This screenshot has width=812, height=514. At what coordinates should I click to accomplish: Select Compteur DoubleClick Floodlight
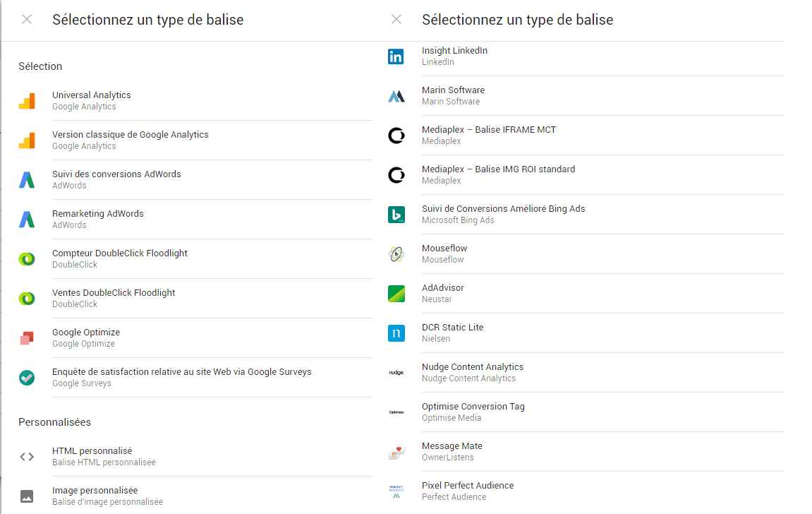[x=195, y=258]
